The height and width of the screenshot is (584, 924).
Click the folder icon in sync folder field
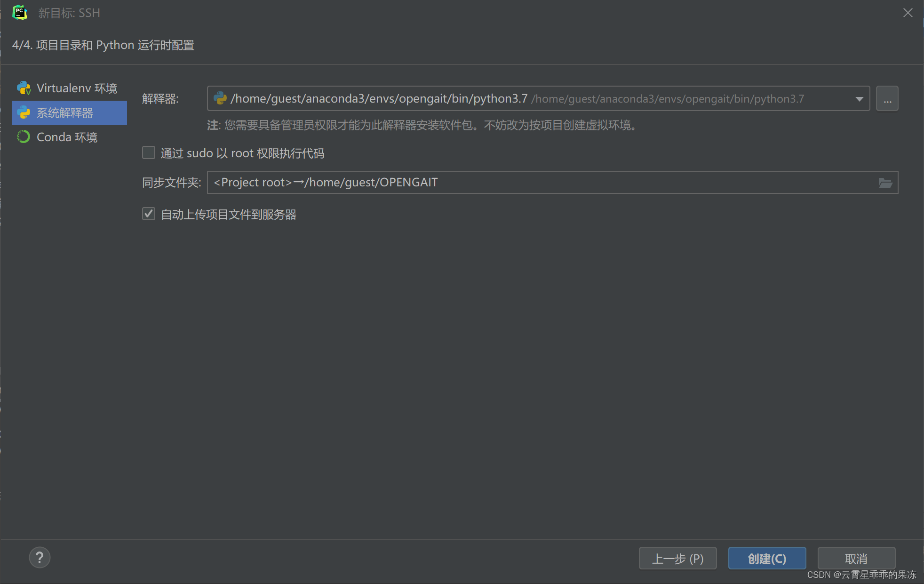point(885,183)
